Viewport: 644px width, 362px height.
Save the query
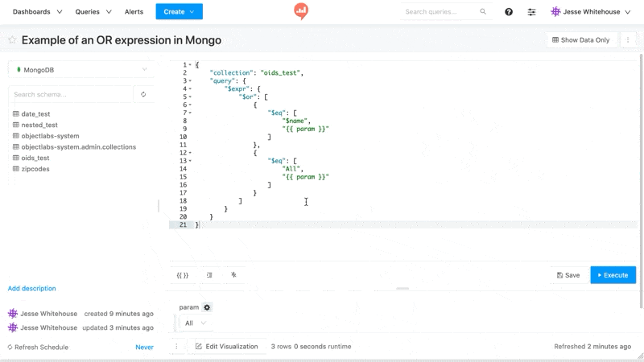(568, 275)
